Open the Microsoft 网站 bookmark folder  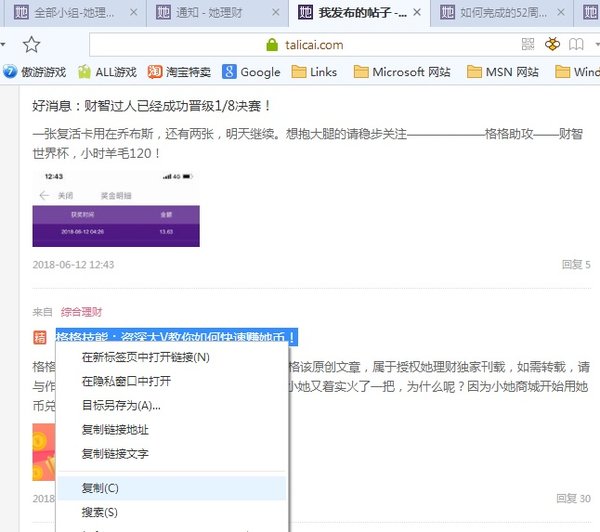click(x=402, y=72)
